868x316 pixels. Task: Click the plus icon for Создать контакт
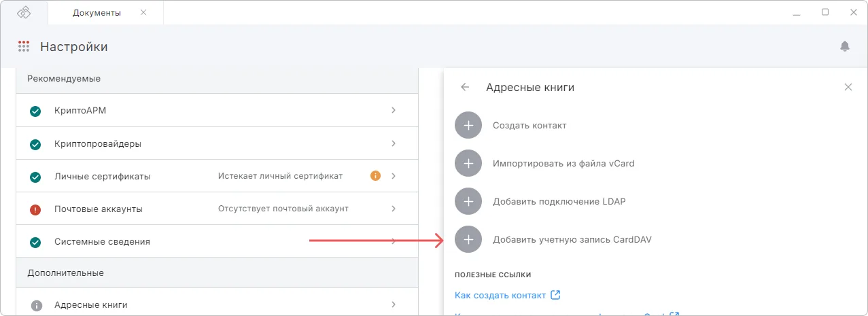click(468, 126)
